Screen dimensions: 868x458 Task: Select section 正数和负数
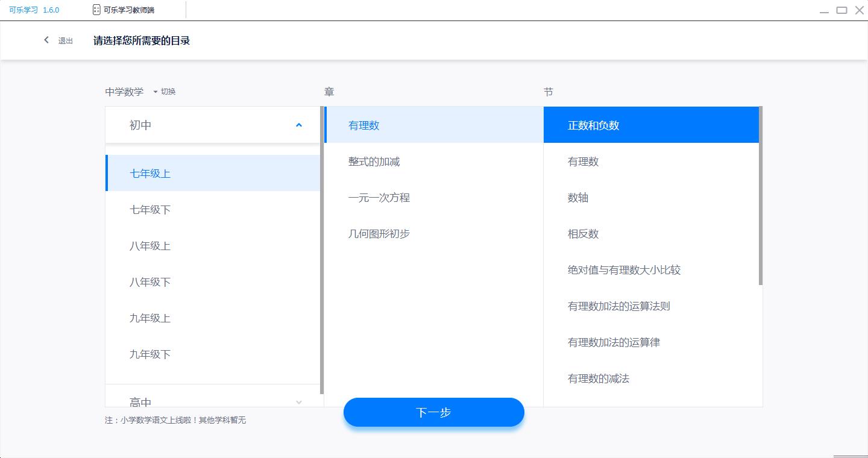tap(651, 125)
